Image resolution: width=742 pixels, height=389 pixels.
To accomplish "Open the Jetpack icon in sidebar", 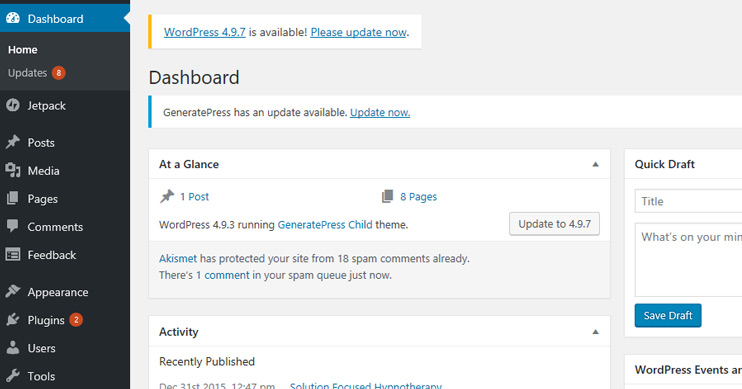I will pos(13,105).
